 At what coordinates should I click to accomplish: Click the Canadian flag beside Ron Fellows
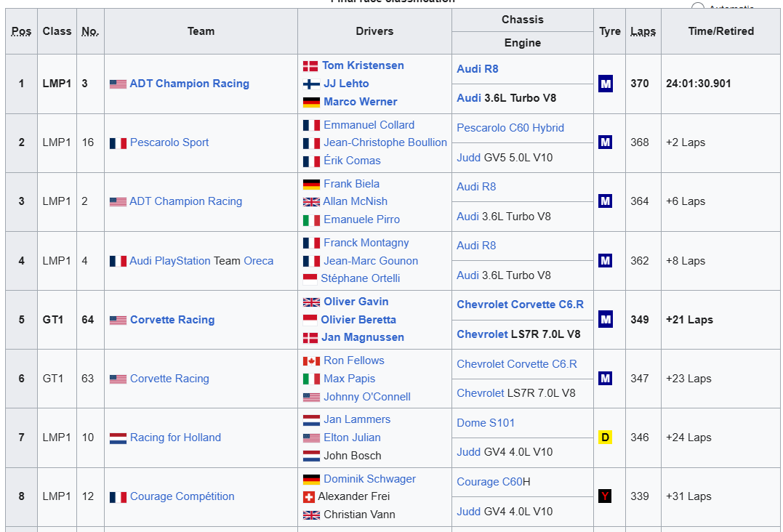pos(311,361)
